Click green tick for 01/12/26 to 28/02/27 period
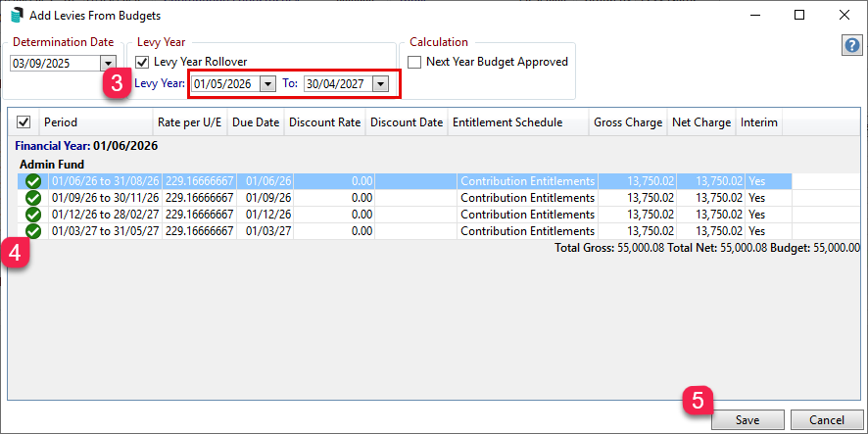Image resolution: width=868 pixels, height=434 pixels. (x=33, y=215)
